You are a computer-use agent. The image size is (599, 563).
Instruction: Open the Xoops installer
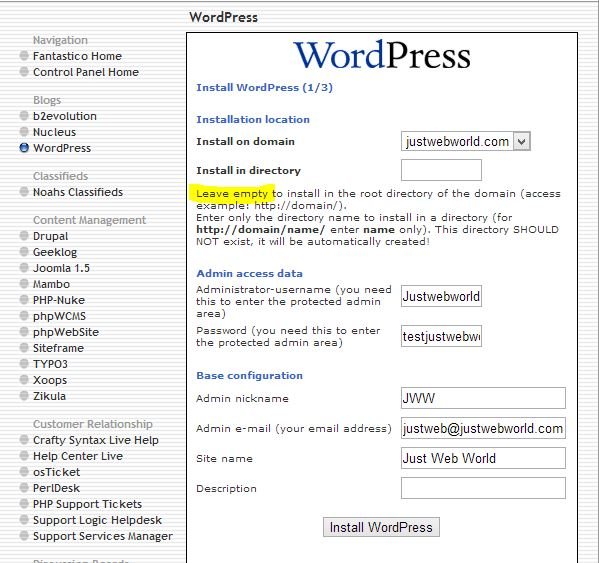(50, 380)
